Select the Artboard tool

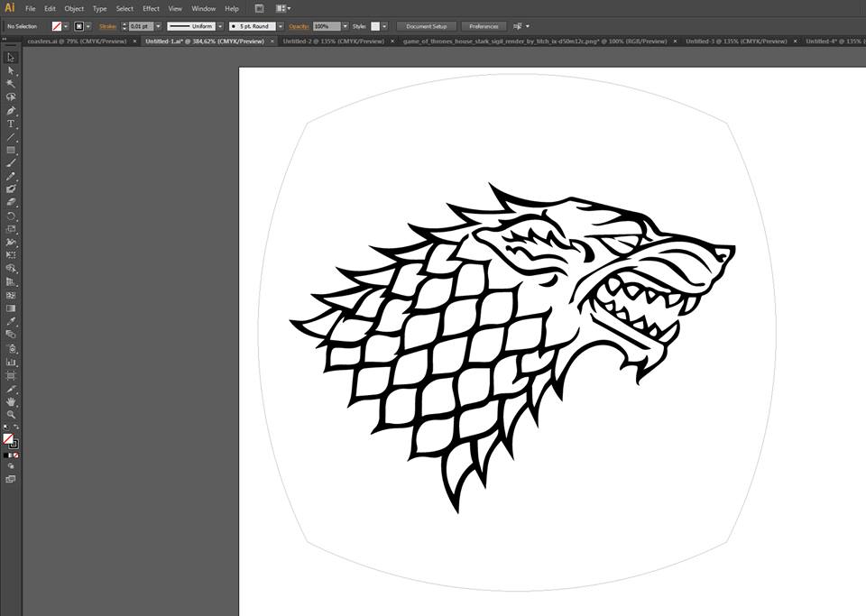[11, 375]
